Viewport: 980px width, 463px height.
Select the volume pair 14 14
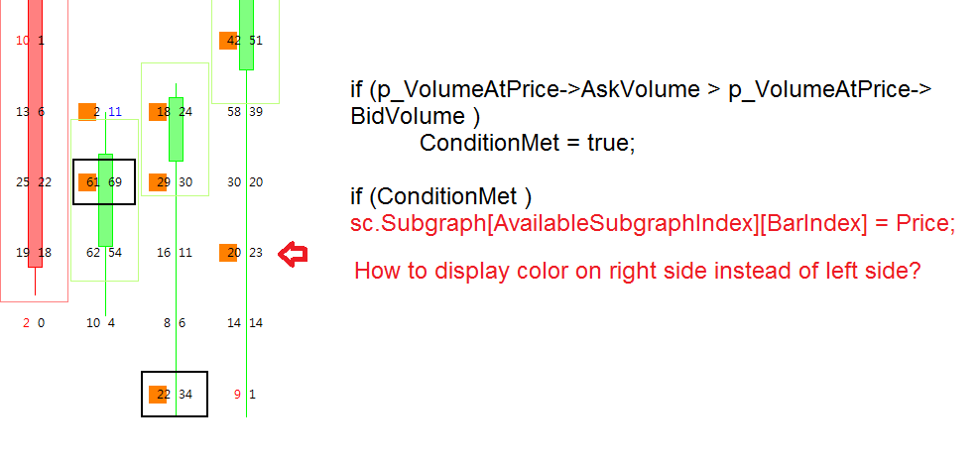245,323
